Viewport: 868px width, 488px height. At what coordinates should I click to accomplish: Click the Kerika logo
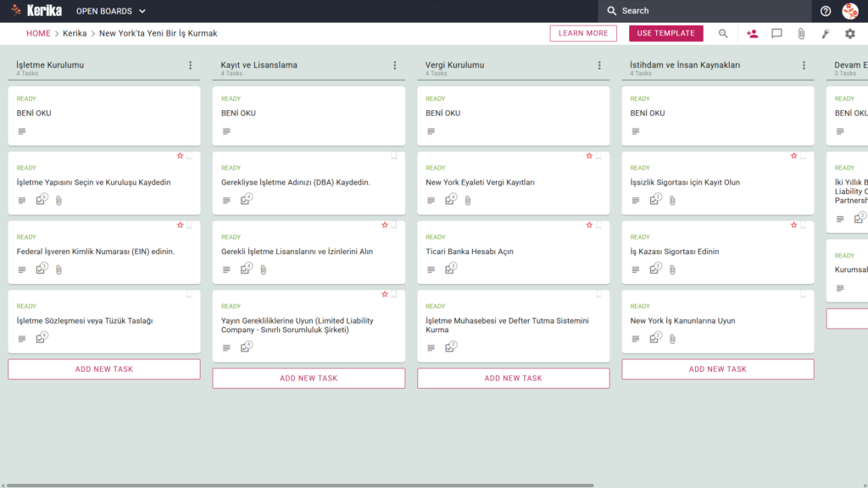tap(36, 10)
